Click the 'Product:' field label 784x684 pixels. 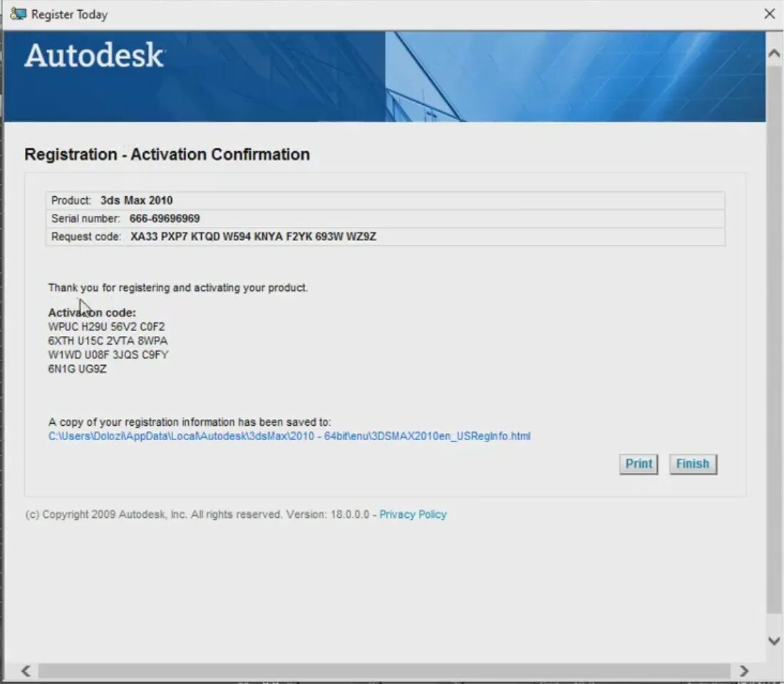pyautogui.click(x=71, y=200)
